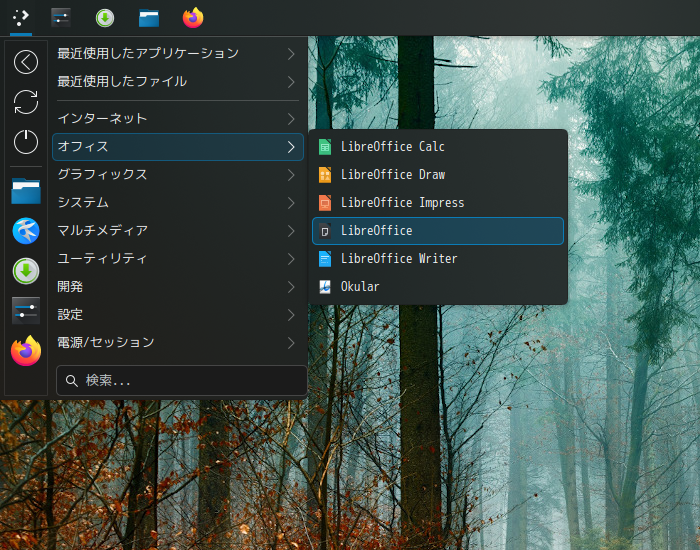Click the LibreOffice Calc spreadsheet icon

(x=325, y=147)
